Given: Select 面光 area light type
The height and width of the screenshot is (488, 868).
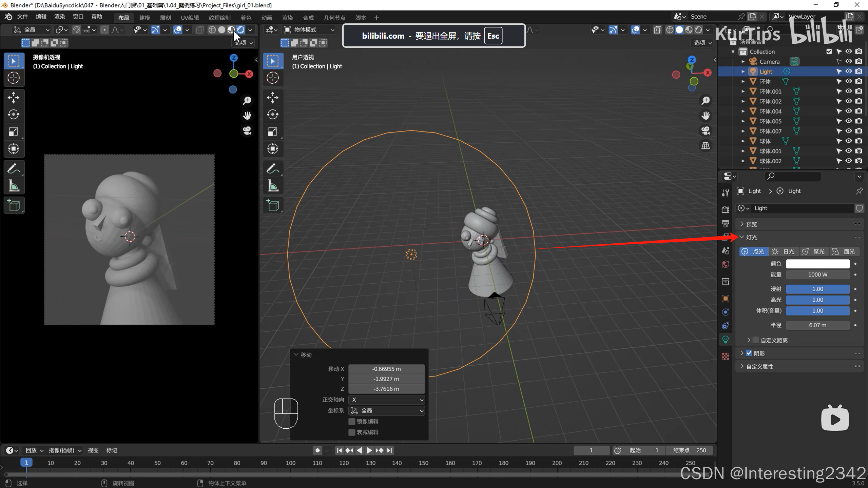Looking at the screenshot, I should [845, 251].
